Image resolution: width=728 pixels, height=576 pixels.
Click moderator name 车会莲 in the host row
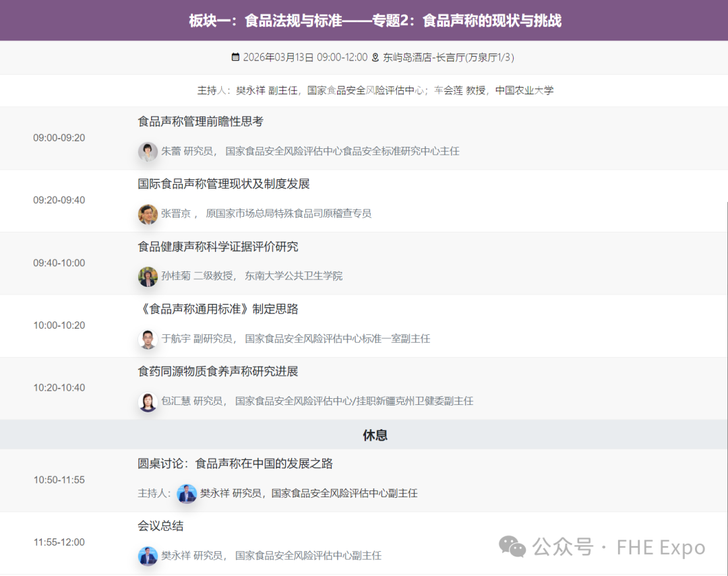450,90
